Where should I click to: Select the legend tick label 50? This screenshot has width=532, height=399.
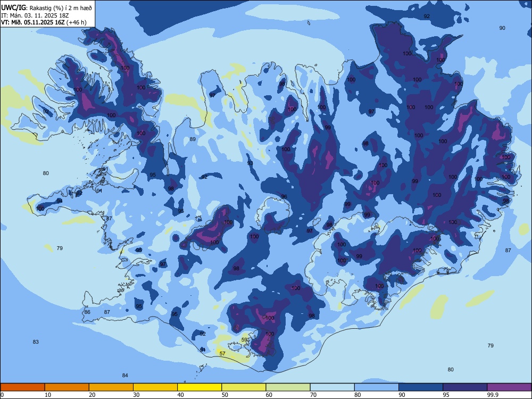click(225, 395)
